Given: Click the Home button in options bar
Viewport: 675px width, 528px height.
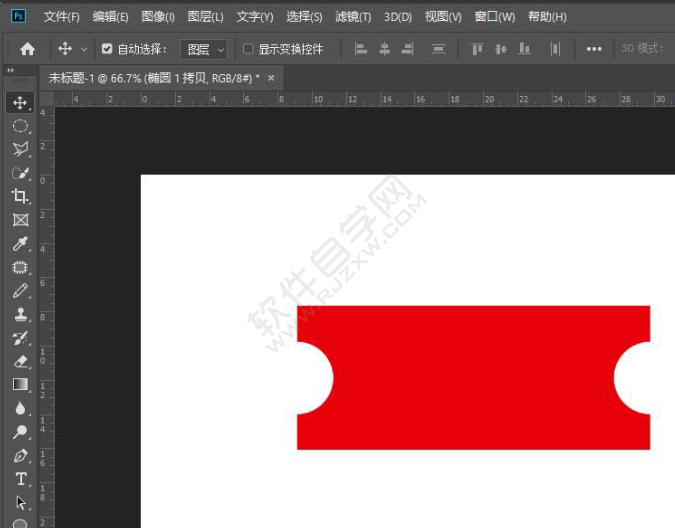Looking at the screenshot, I should 27,49.
